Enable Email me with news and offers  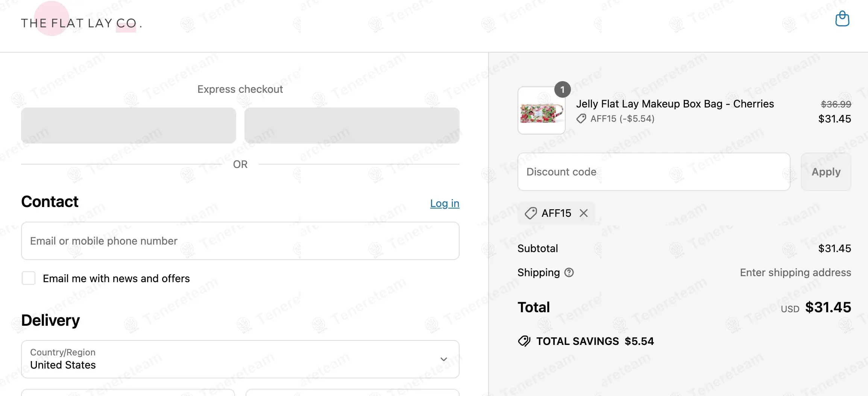click(x=29, y=278)
